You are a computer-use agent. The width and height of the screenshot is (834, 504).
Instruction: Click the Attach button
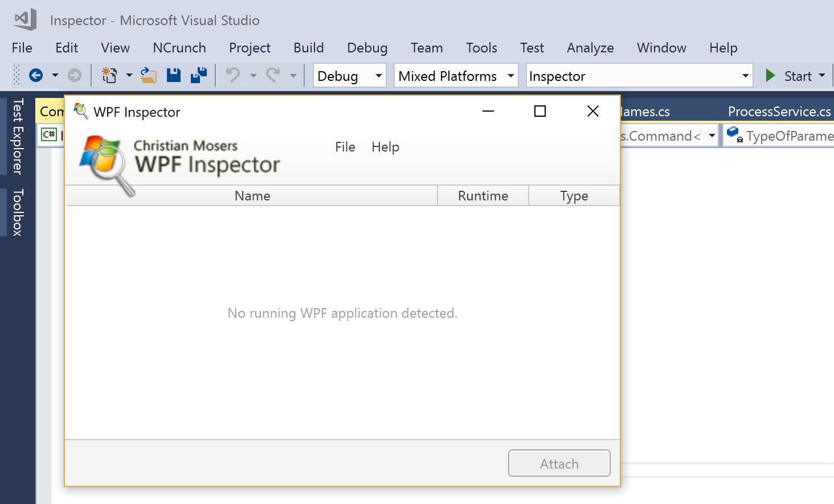pyautogui.click(x=559, y=463)
